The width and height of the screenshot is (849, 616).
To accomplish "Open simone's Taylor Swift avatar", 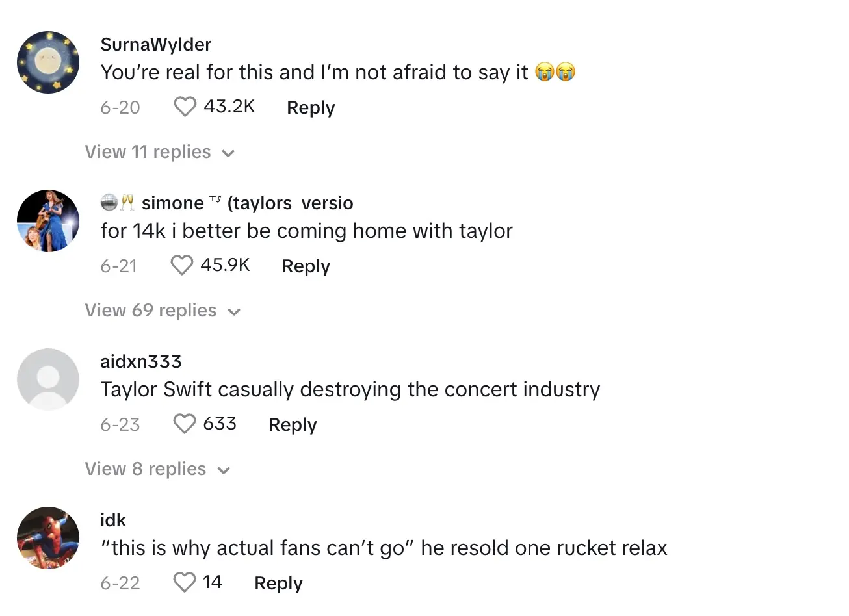I will (x=48, y=221).
